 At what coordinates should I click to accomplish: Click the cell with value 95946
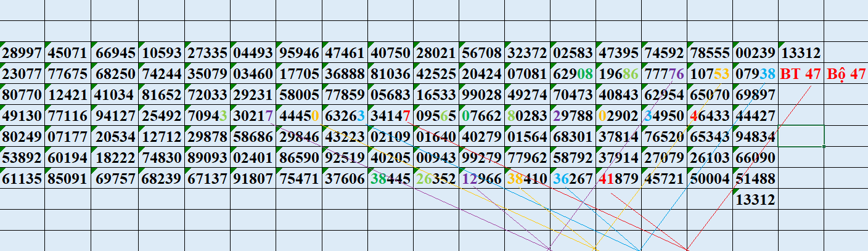[299, 53]
